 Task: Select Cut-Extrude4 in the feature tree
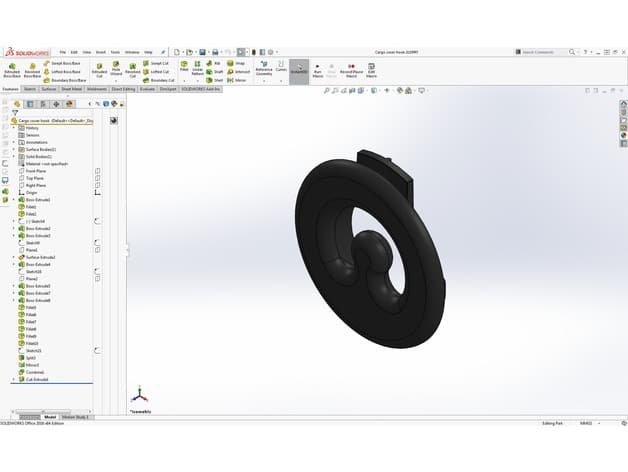pyautogui.click(x=37, y=379)
